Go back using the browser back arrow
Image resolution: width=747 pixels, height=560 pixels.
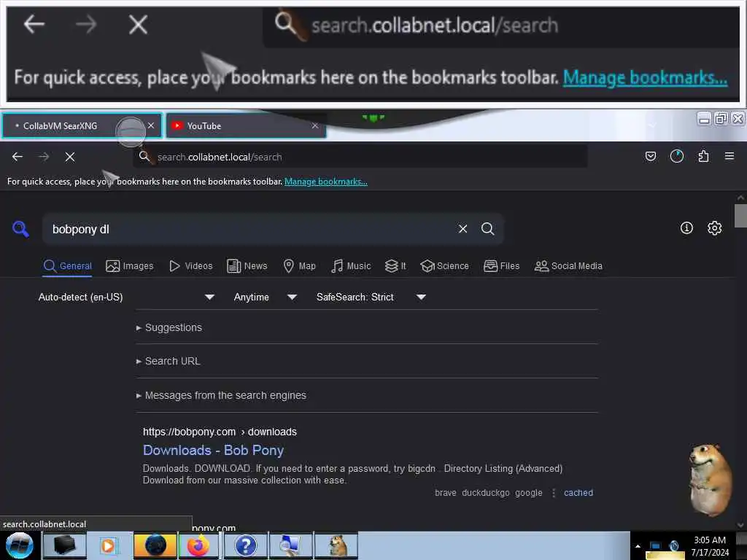(18, 157)
